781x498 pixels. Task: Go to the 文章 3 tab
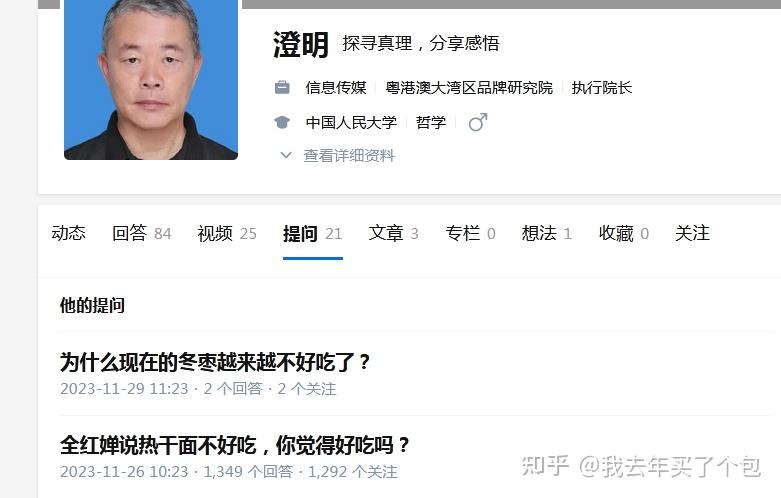coord(393,233)
